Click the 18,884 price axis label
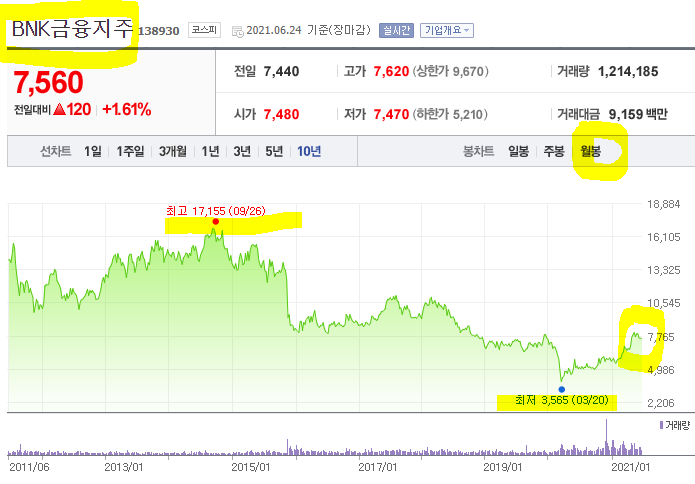This screenshot has height=484, width=695. pos(664,204)
